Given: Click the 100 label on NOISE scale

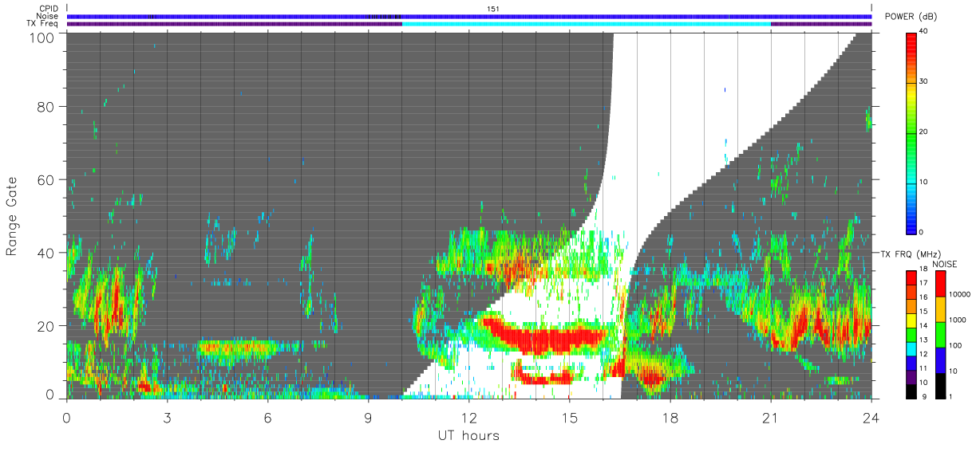Looking at the screenshot, I should tap(954, 345).
